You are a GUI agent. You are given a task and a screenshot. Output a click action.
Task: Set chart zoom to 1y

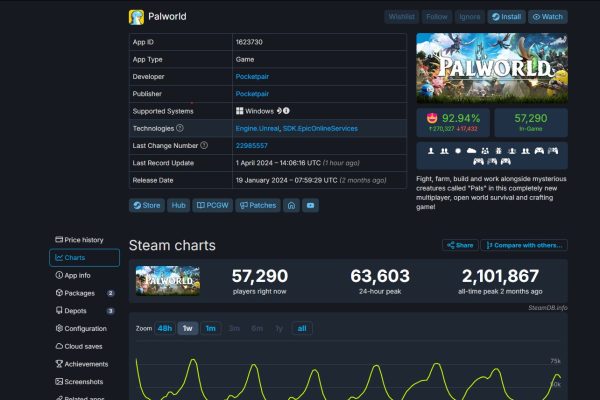tap(279, 328)
